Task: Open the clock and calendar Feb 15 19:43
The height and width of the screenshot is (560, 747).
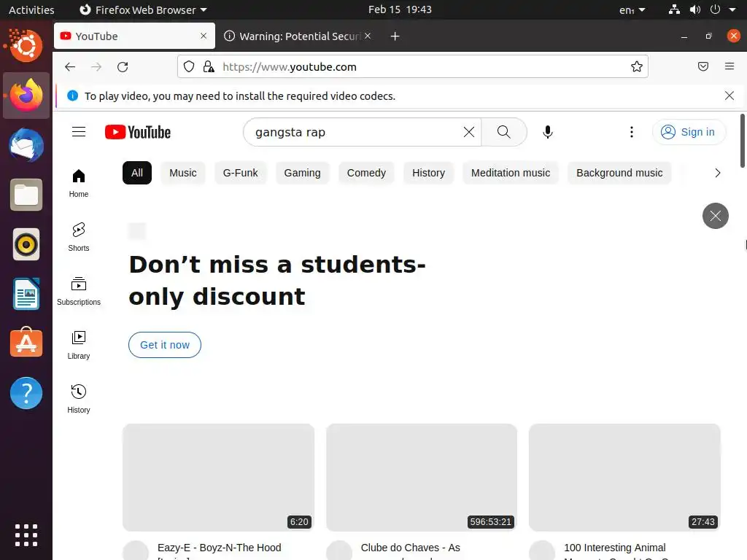Action: (x=400, y=9)
